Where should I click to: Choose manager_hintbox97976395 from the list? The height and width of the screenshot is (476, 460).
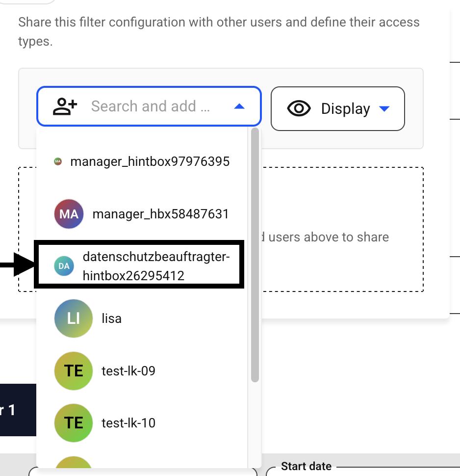142,161
